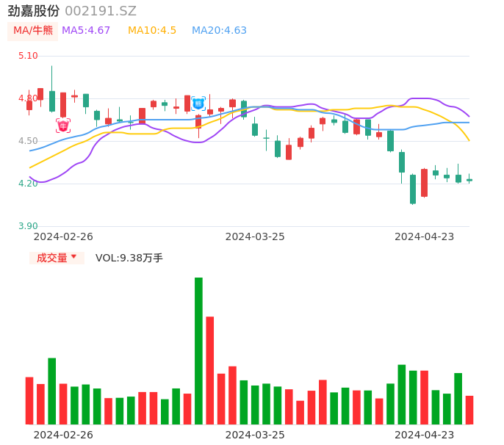Open the 劲嘉股份 stock name link
504x445 pixels.
point(34,11)
